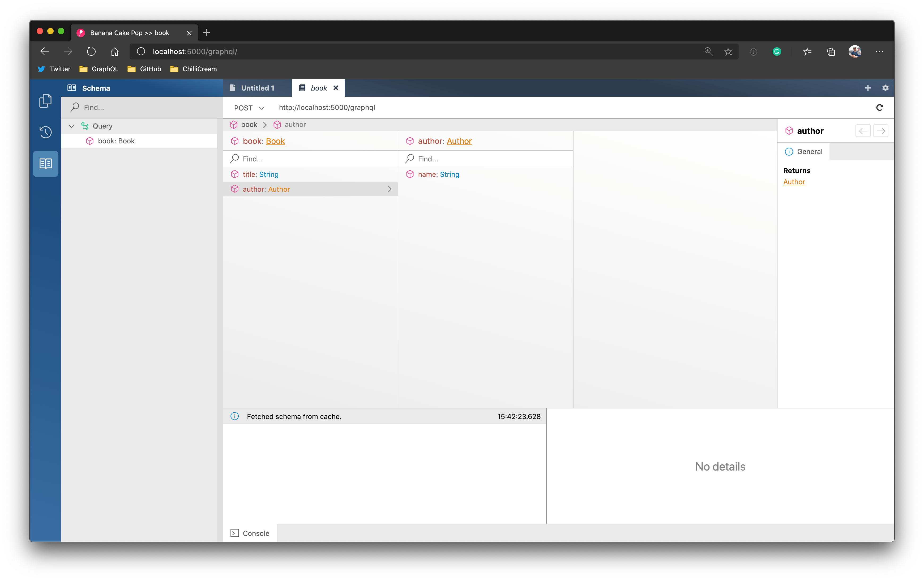Add a new tab with the plus icon
924x581 pixels.
[x=868, y=88]
